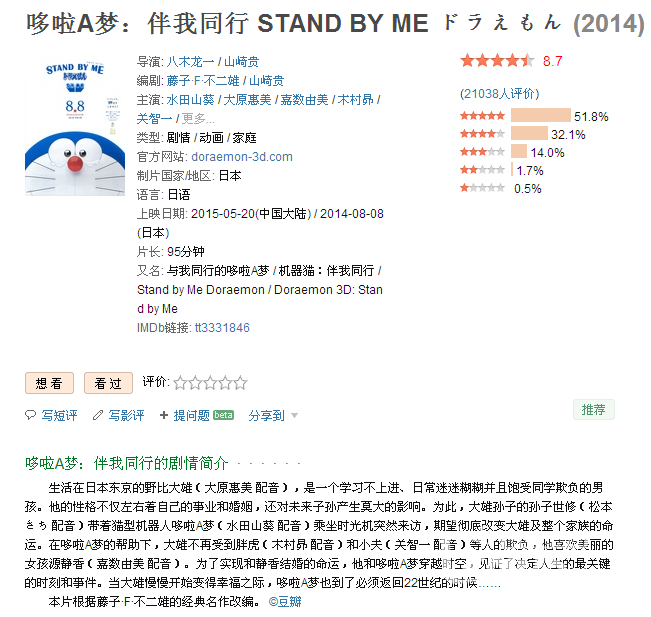Click the pencil icon for writing a film review
Image resolution: width=651 pixels, height=617 pixels.
pos(98,415)
